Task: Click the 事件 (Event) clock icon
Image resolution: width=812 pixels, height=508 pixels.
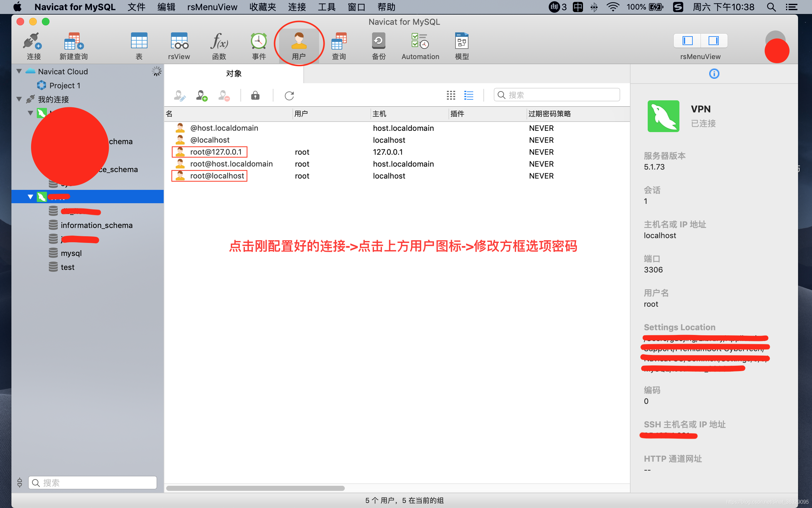Action: [259, 42]
